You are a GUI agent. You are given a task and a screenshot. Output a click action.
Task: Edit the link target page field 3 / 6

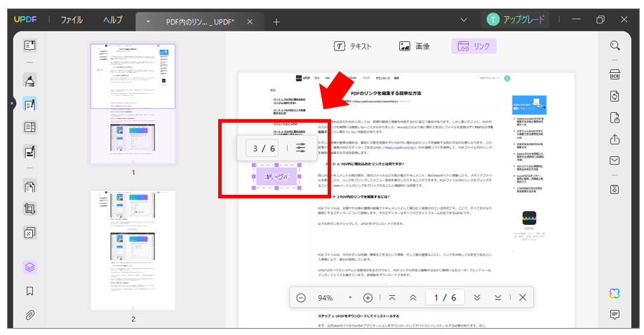pyautogui.click(x=263, y=148)
